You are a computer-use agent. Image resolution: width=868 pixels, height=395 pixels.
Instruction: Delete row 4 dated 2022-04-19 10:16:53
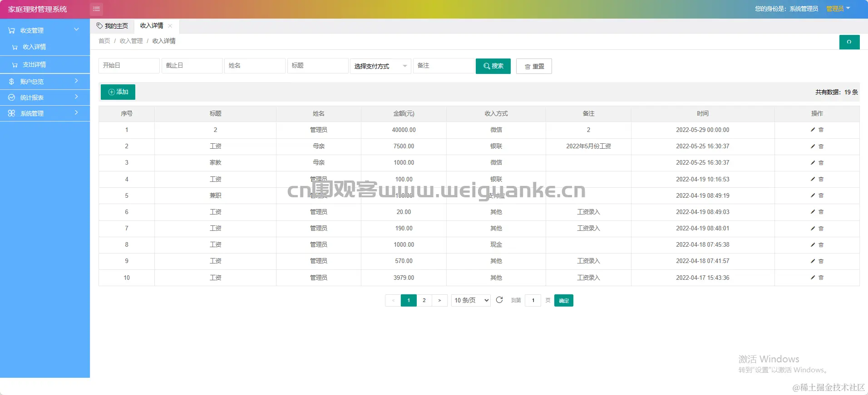(x=821, y=179)
